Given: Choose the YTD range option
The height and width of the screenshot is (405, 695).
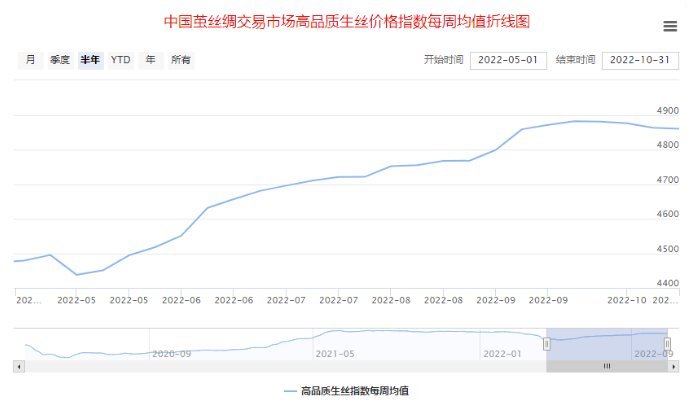Looking at the screenshot, I should click(120, 60).
